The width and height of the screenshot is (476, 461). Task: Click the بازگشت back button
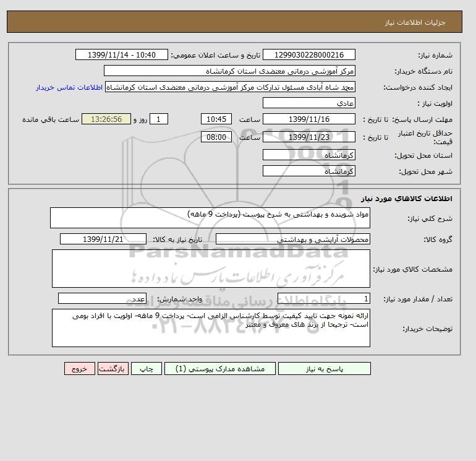click(x=113, y=369)
